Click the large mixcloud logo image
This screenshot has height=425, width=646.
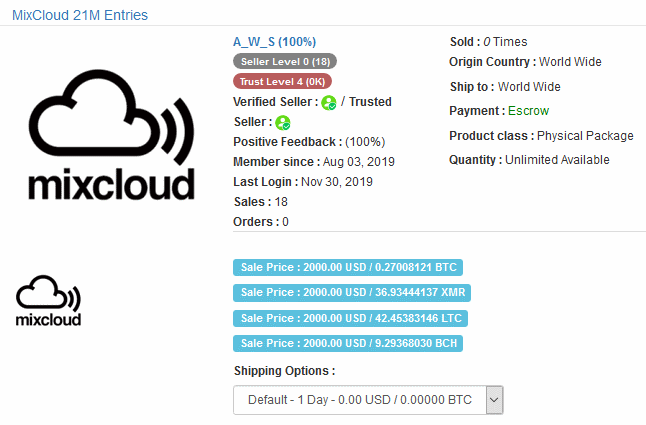coord(111,135)
